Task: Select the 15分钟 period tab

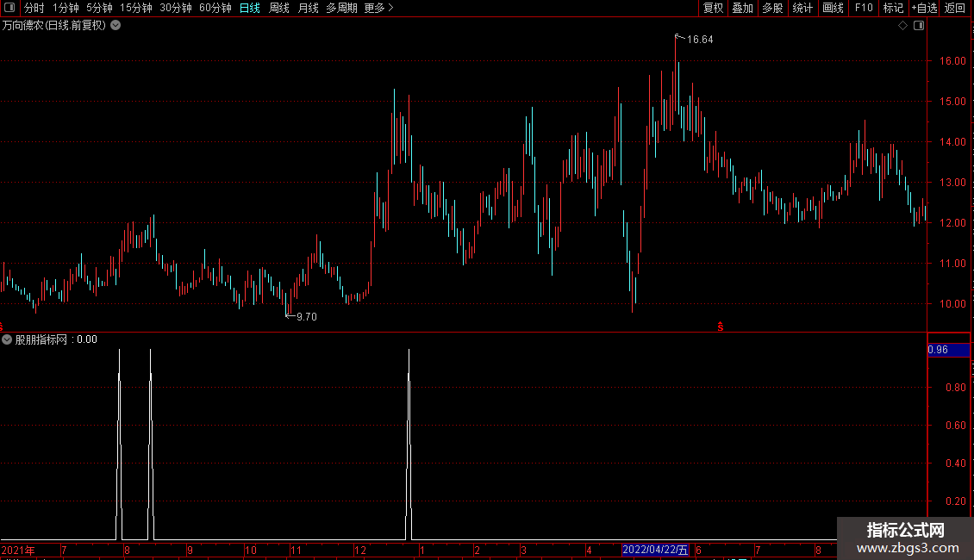Action: point(136,8)
